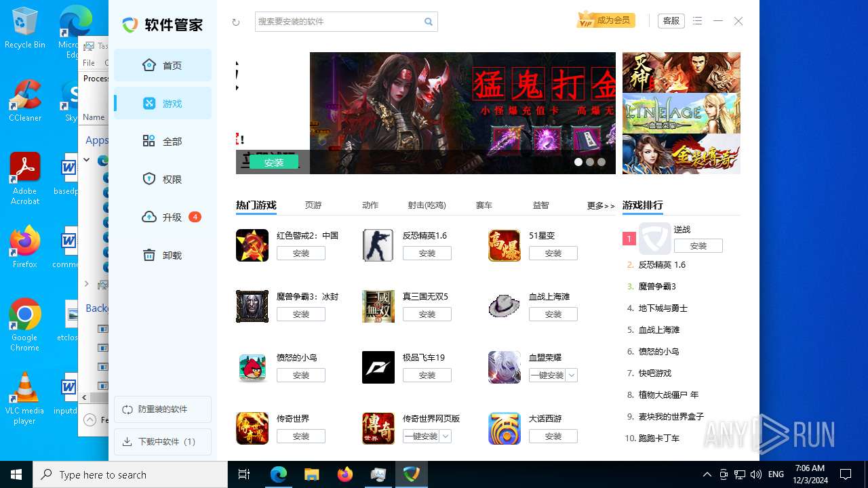Open the Lineage banner thumbnail
The image size is (868, 488).
click(682, 113)
